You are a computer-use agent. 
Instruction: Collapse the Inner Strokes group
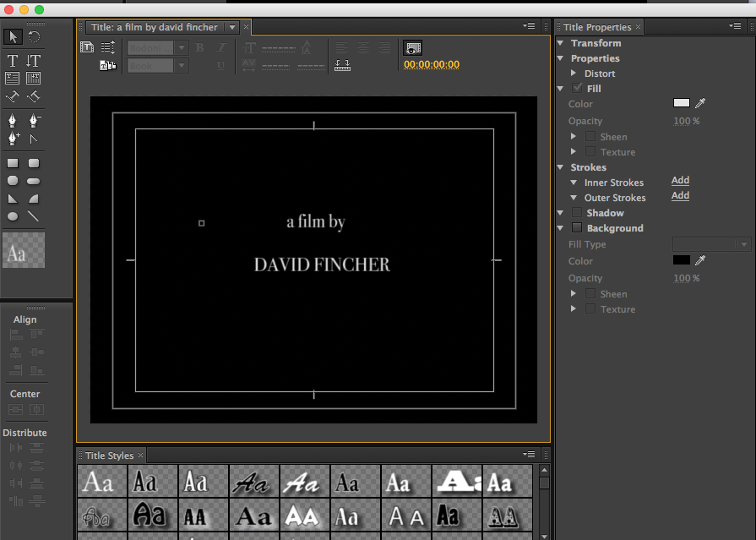pos(574,183)
